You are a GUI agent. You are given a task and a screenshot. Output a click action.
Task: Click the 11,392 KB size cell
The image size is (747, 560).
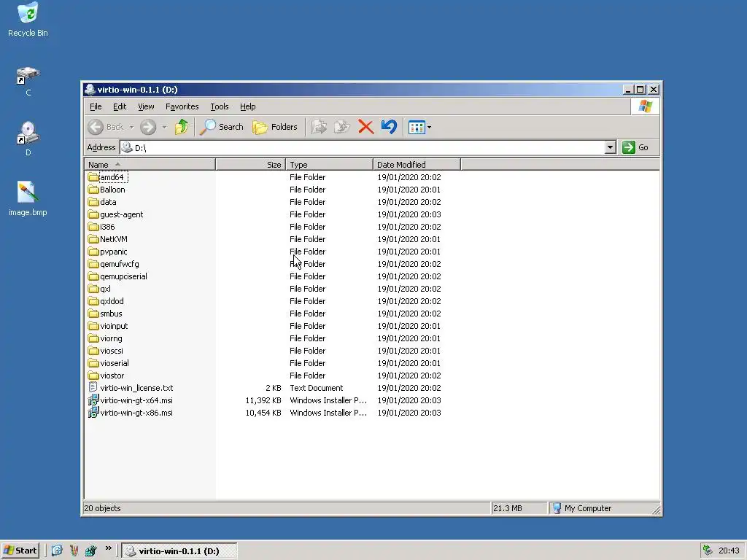[263, 400]
